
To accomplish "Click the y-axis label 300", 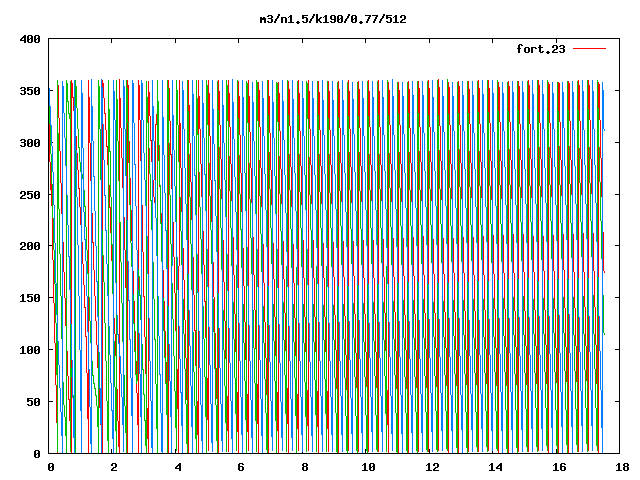I will click(30, 143).
